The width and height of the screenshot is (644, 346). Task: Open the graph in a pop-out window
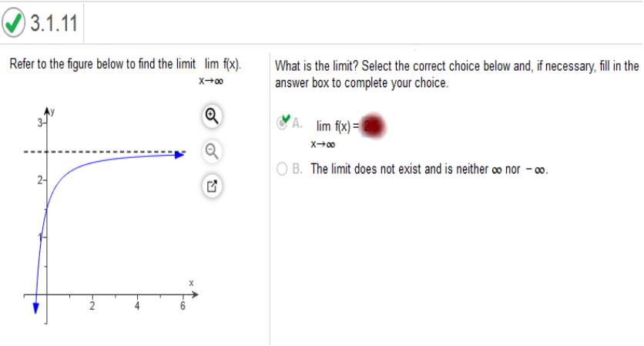(213, 186)
